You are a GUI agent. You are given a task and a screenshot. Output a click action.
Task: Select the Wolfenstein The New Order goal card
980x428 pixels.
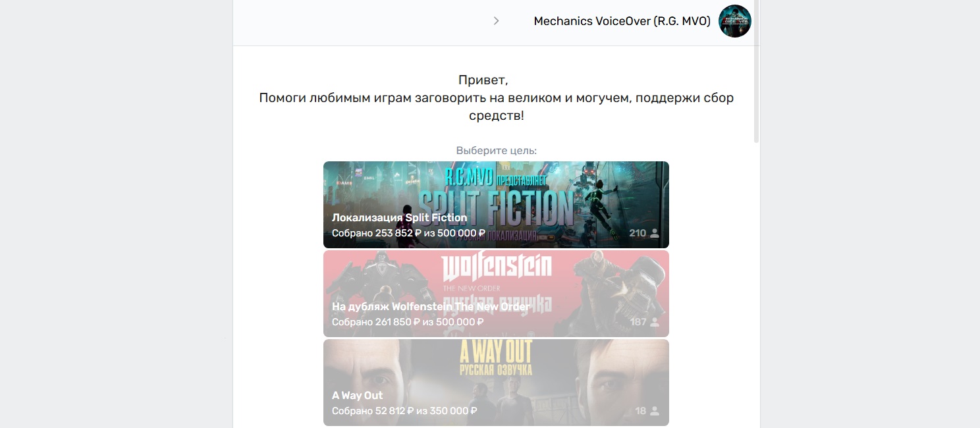tap(496, 294)
